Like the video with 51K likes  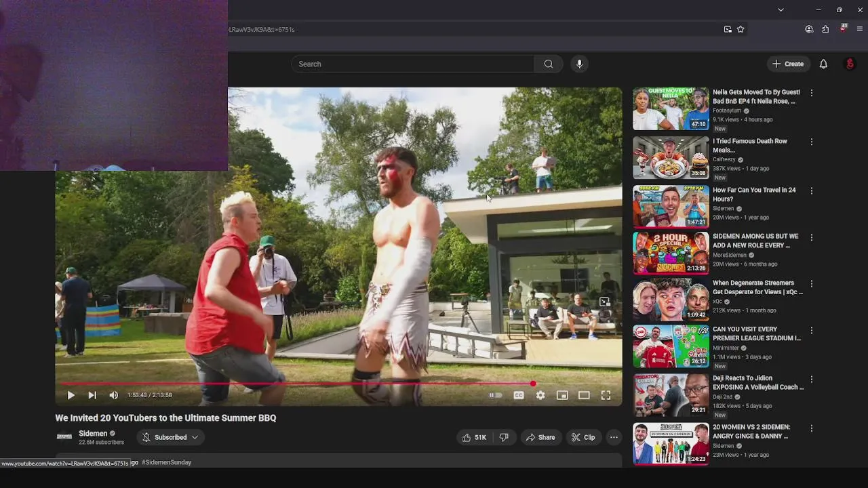(475, 437)
